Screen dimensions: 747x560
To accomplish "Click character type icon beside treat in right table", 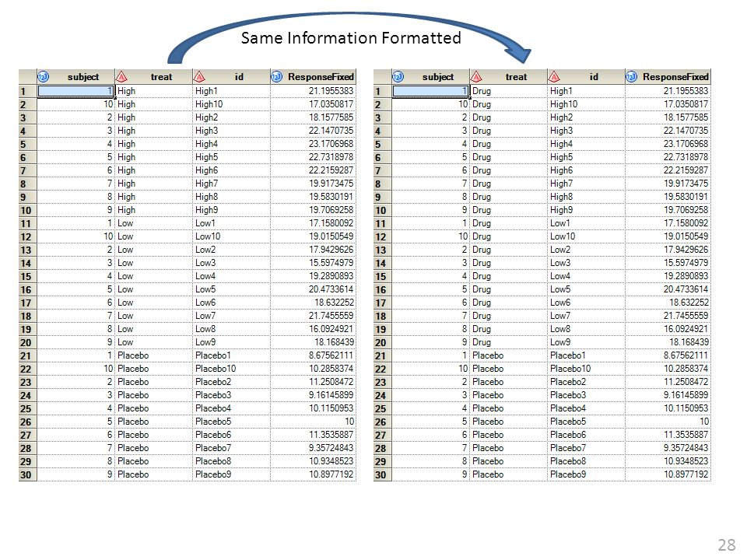I will point(476,77).
